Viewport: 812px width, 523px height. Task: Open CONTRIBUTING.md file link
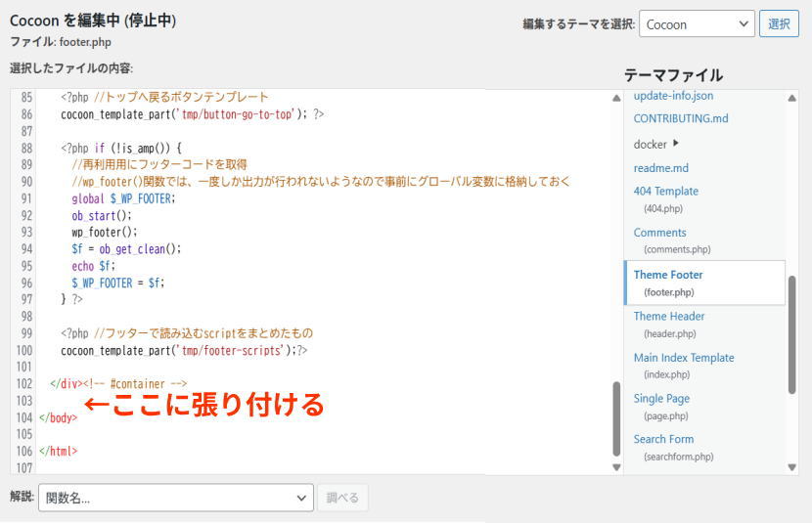[681, 118]
